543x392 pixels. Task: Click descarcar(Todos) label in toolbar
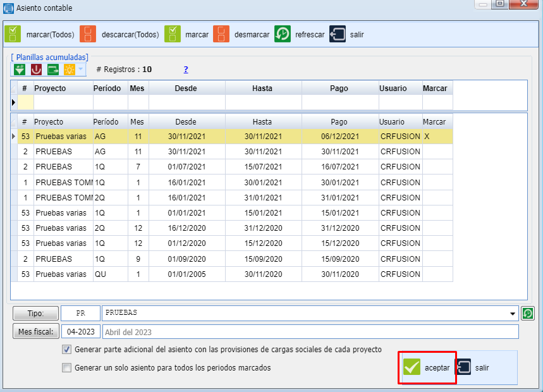130,35
